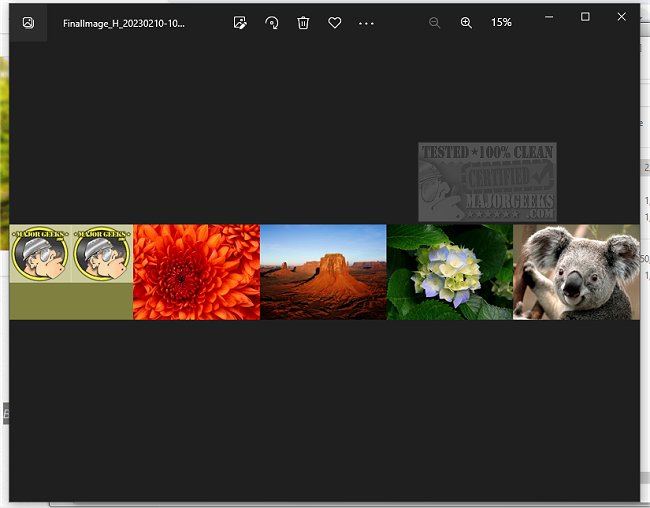Viewport: 650px width, 508px height.
Task: Click the hydrangea flower picture
Action: pyautogui.click(x=449, y=272)
